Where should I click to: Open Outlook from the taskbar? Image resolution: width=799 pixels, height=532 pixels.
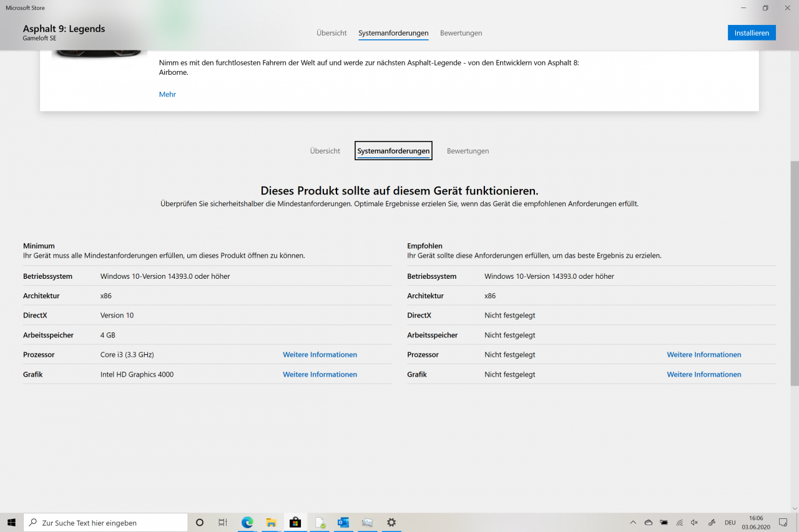[343, 523]
